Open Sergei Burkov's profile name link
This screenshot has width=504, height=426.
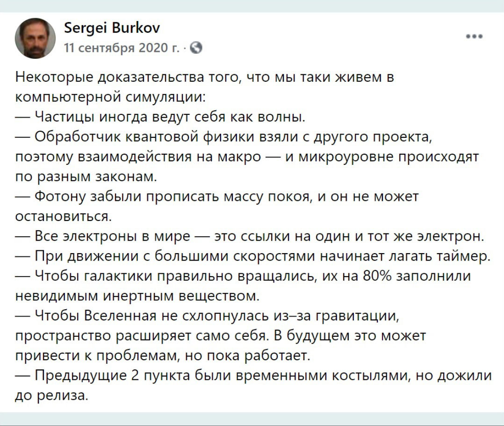tap(112, 28)
